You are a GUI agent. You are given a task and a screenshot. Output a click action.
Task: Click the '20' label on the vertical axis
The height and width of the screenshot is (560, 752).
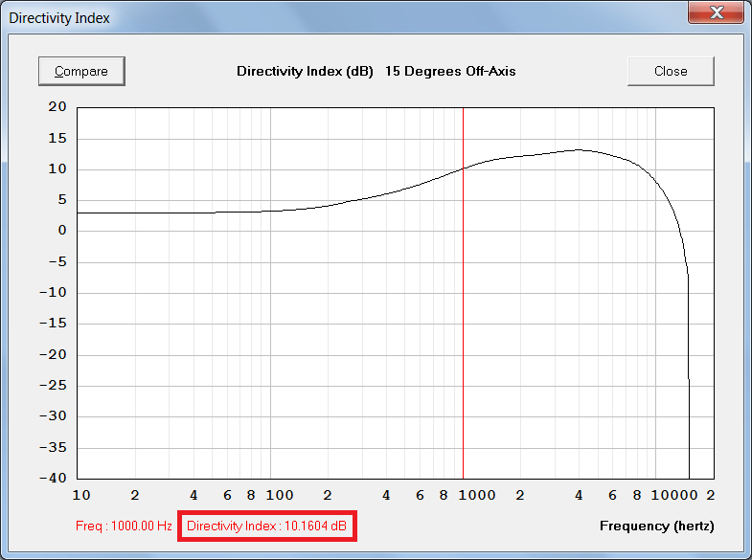(x=57, y=107)
